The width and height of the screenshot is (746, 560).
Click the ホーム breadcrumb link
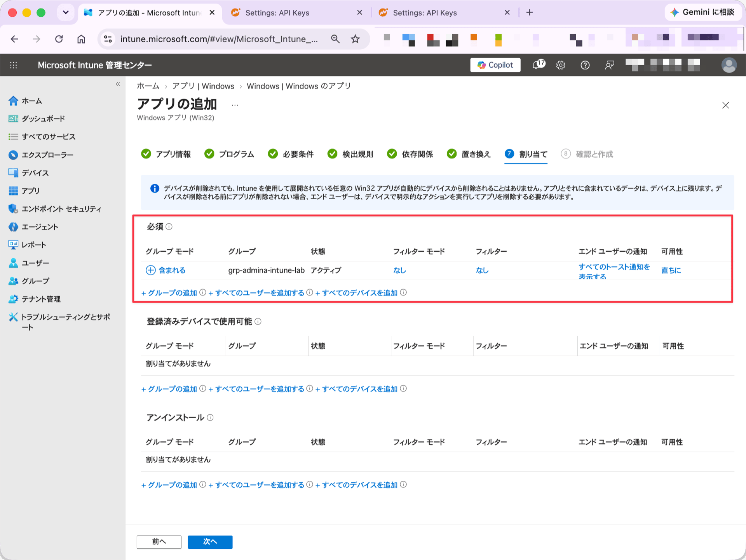point(148,86)
